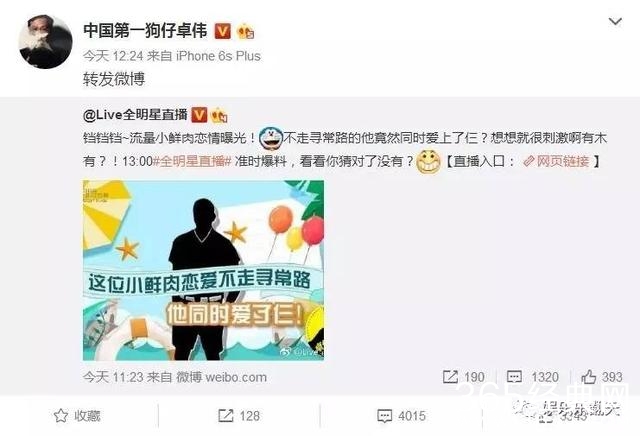Open the post options chevron menu
Image resolution: width=640 pixels, height=436 pixels.
[615, 21]
